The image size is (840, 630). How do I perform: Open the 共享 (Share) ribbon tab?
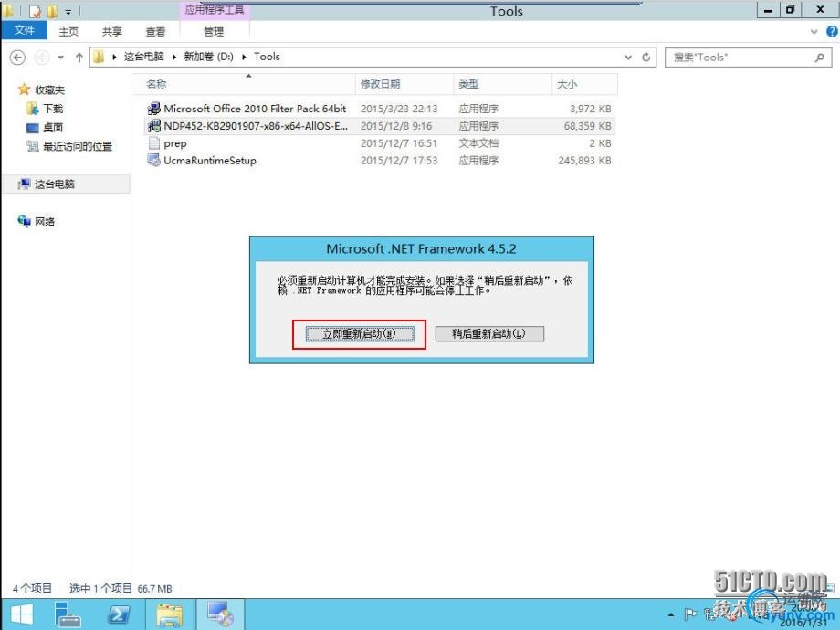[112, 32]
